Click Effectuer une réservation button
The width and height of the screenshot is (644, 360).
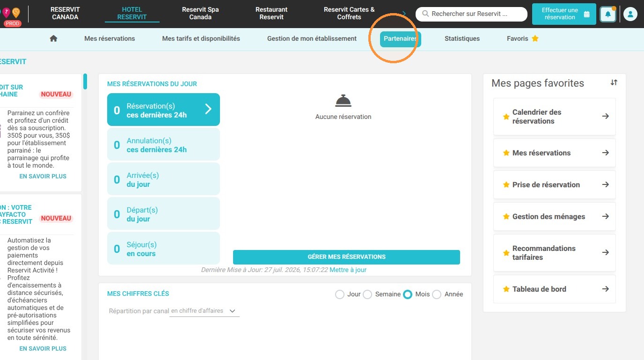[564, 14]
